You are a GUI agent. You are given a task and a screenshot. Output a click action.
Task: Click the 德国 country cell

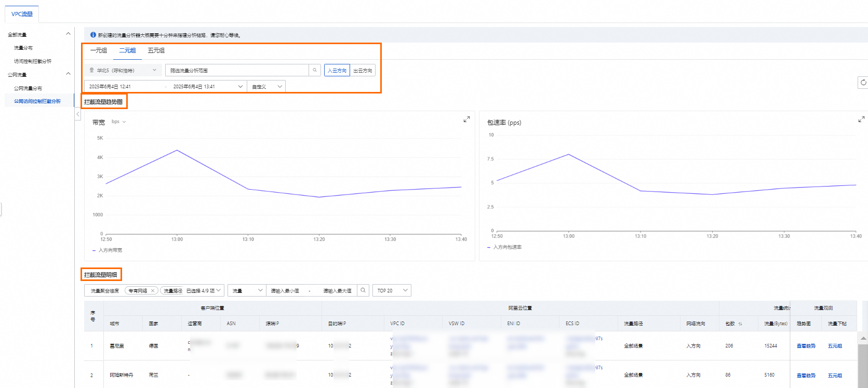pyautogui.click(x=153, y=346)
